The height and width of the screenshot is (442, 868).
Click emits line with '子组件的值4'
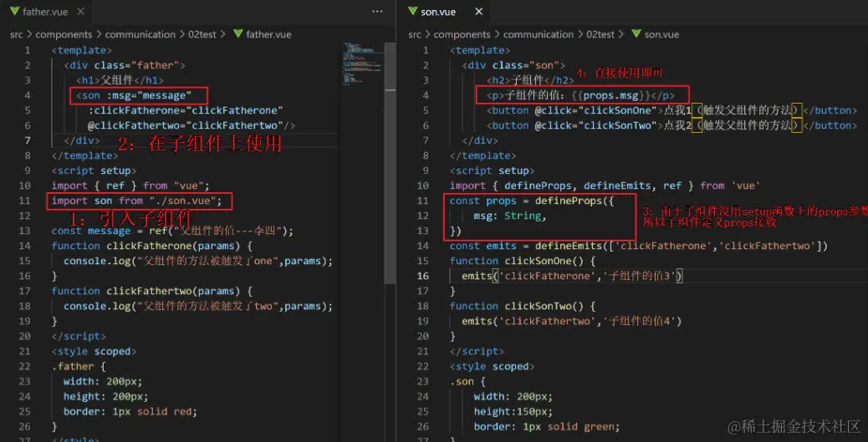[x=572, y=321]
